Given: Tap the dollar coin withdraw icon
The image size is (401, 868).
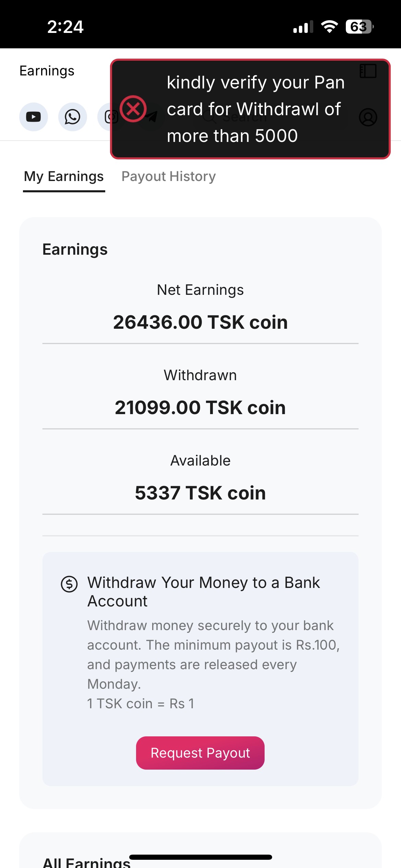Looking at the screenshot, I should click(x=69, y=584).
